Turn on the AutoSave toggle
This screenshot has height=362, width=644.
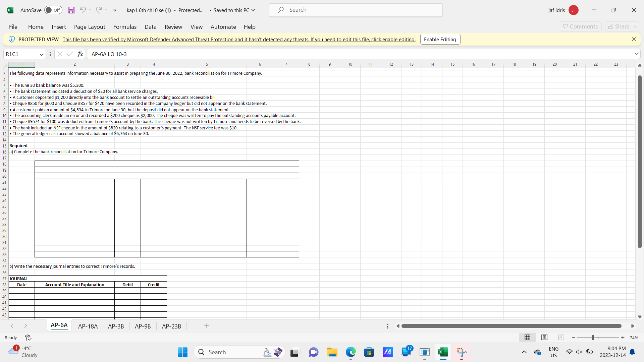point(53,10)
